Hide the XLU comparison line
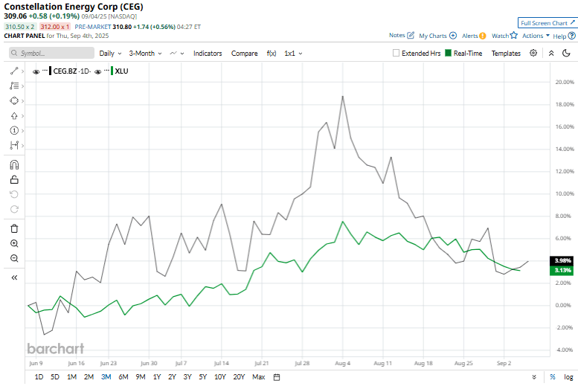This screenshot has width=578, height=392. [98, 71]
